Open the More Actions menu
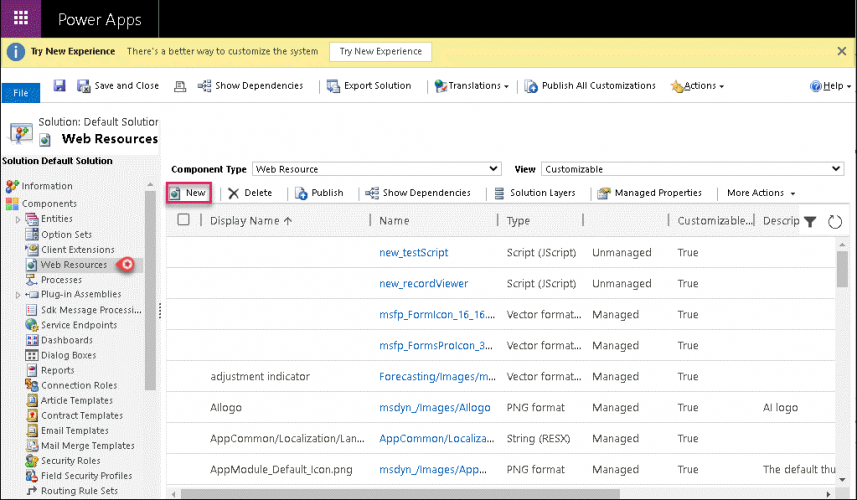 [x=761, y=193]
